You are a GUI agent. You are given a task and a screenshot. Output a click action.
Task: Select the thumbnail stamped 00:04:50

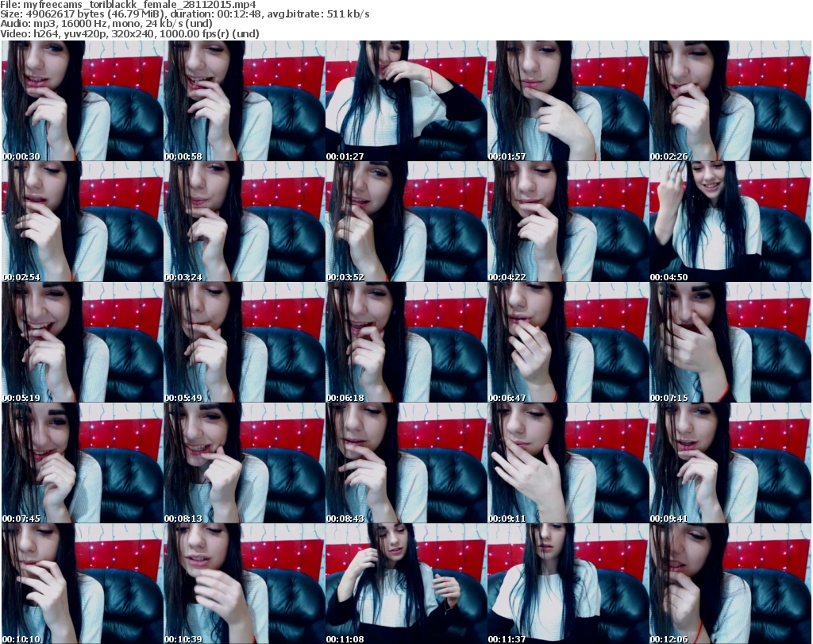[730, 222]
